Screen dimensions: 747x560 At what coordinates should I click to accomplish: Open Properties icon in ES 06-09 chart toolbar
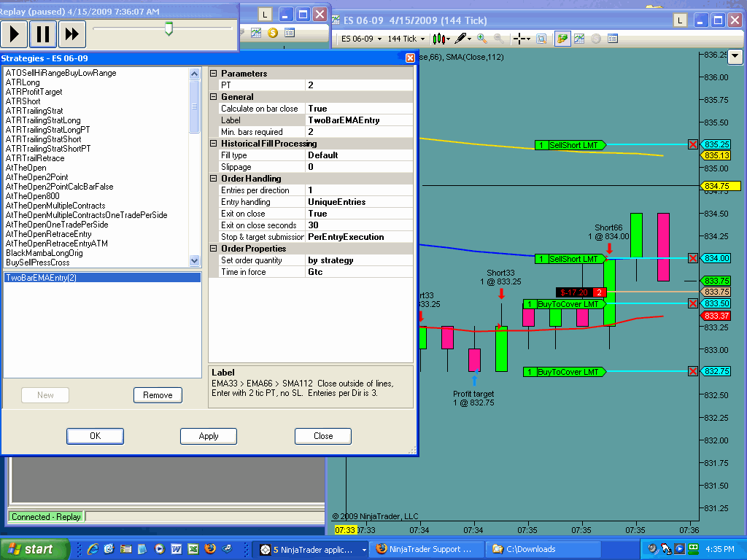613,39
